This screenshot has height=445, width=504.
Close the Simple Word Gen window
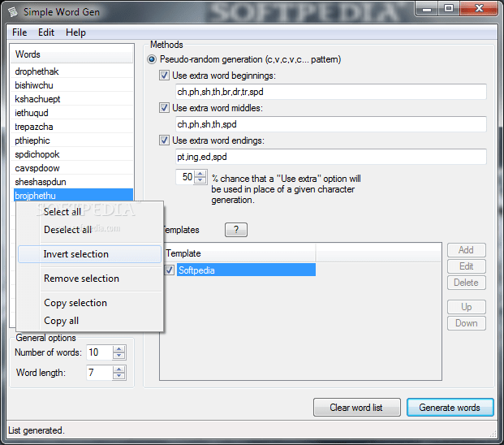480,8
